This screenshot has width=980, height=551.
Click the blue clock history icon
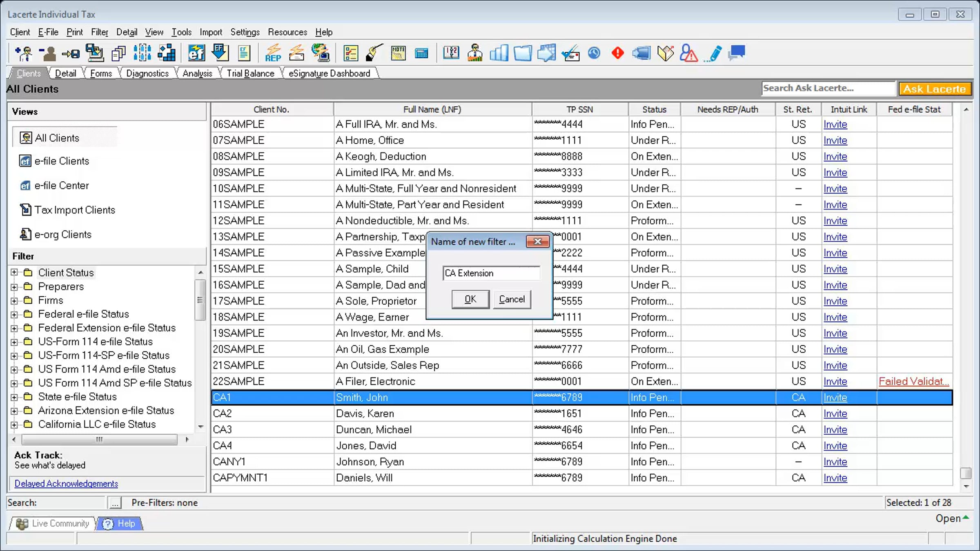(594, 53)
